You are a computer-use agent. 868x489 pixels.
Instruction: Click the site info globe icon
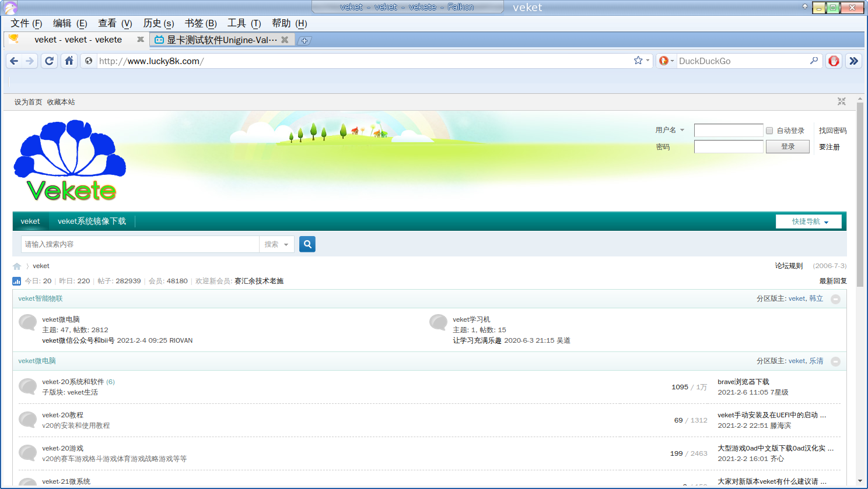point(89,61)
